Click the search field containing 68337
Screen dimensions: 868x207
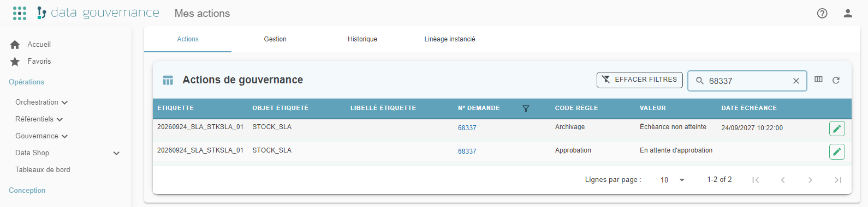click(x=747, y=81)
